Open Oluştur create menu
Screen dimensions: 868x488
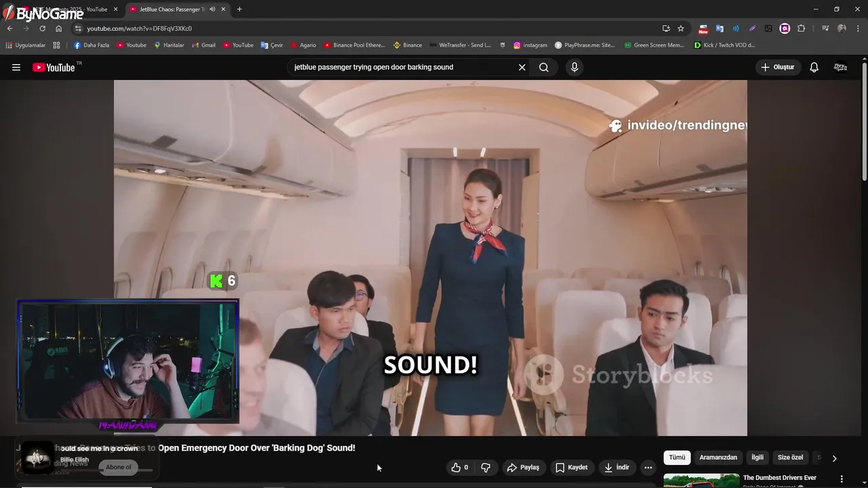778,67
